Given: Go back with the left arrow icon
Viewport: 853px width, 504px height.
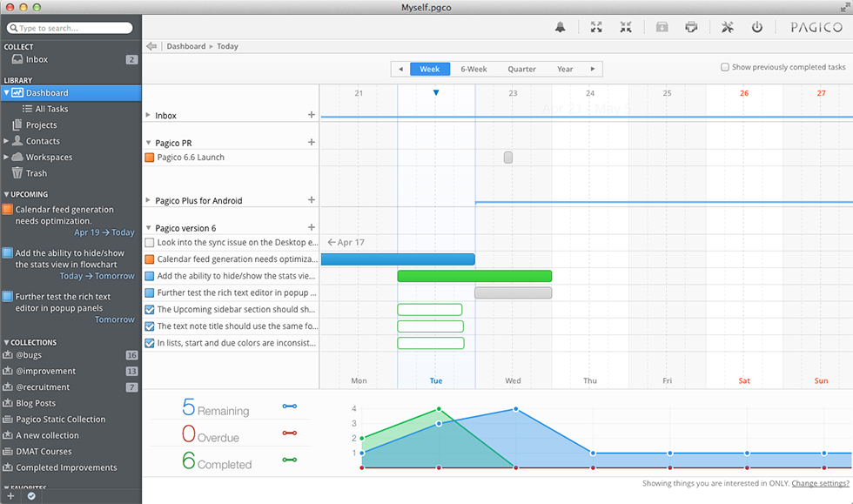Looking at the screenshot, I should point(151,46).
